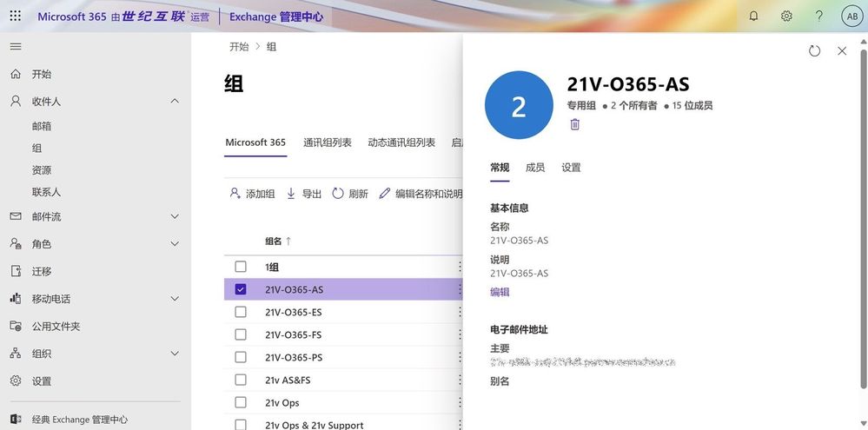Click the 导出 download icon
The height and width of the screenshot is (430, 868).
point(290,193)
